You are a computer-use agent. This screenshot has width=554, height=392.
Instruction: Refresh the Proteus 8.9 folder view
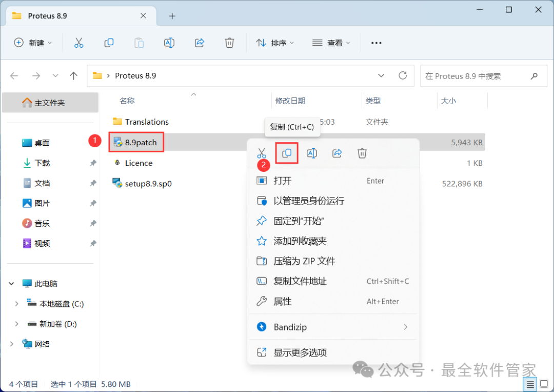403,75
